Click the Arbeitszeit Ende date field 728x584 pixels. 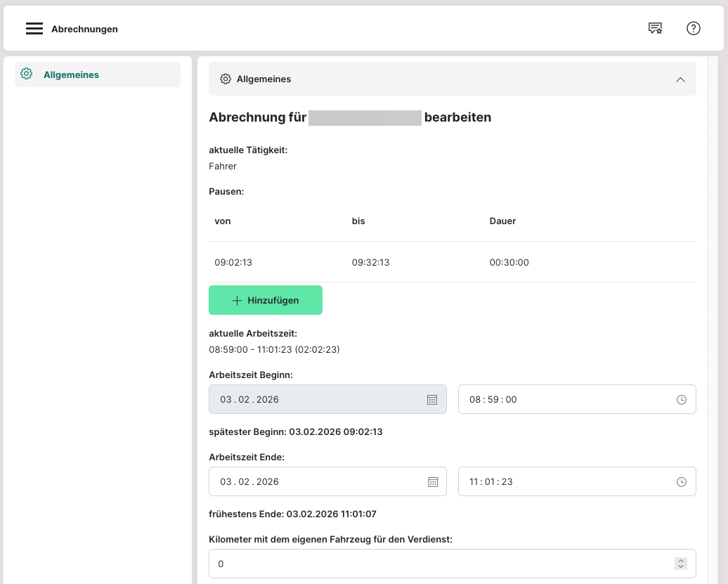click(316, 482)
